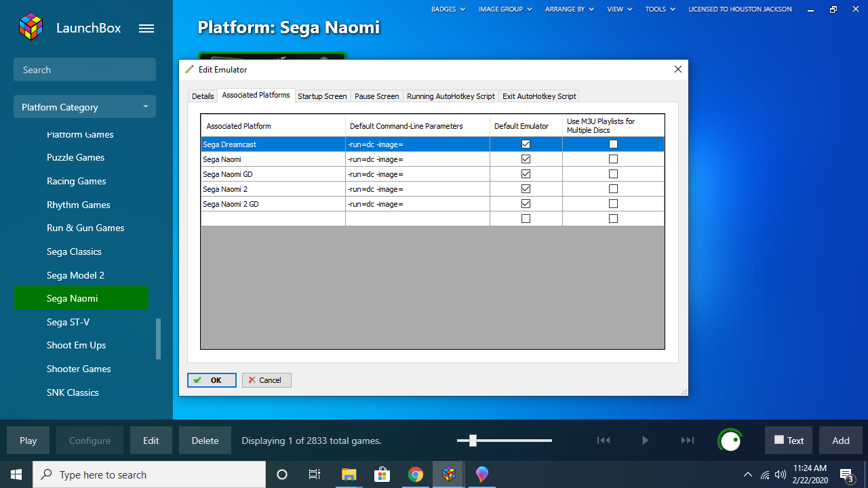Expand the Tools menu
Screen dimensions: 868x488
660,9
